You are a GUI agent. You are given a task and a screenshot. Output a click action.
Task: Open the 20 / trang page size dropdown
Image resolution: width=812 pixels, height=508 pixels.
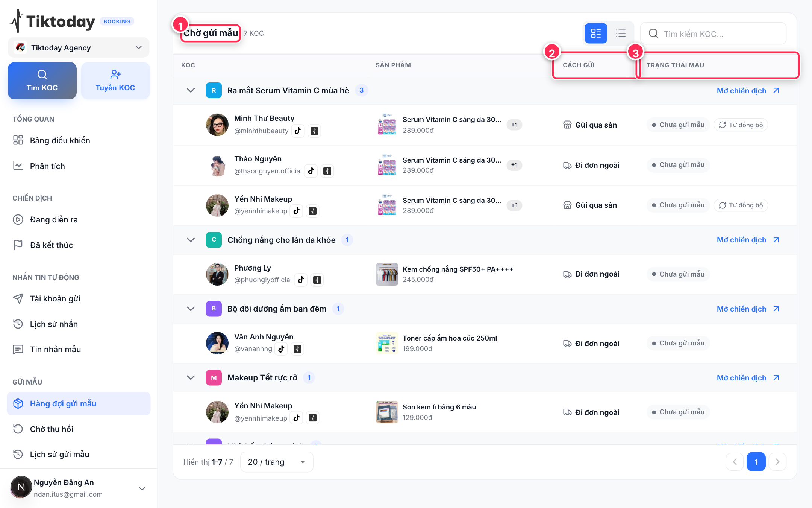(x=277, y=462)
